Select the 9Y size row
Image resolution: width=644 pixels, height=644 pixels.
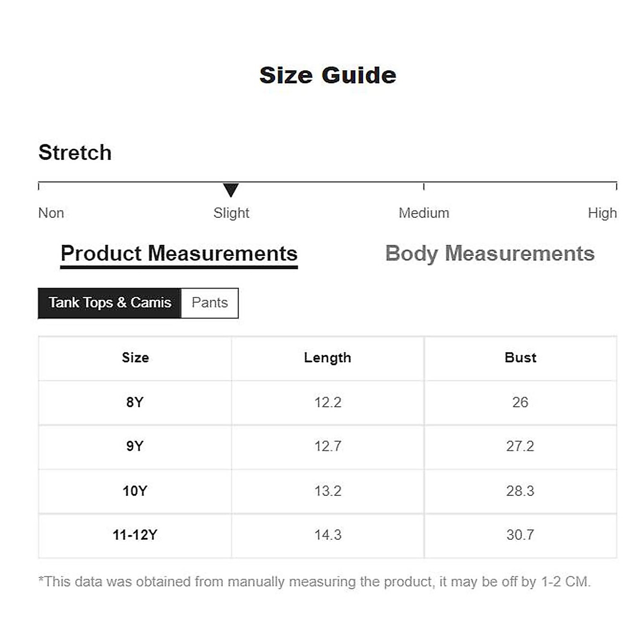(135, 447)
